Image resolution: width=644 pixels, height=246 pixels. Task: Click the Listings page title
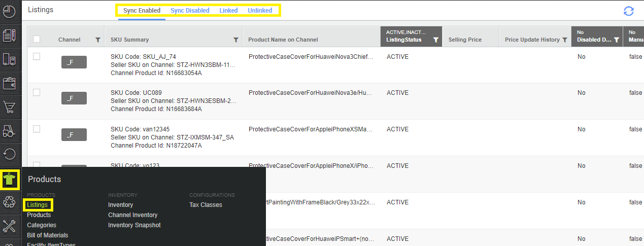point(41,10)
